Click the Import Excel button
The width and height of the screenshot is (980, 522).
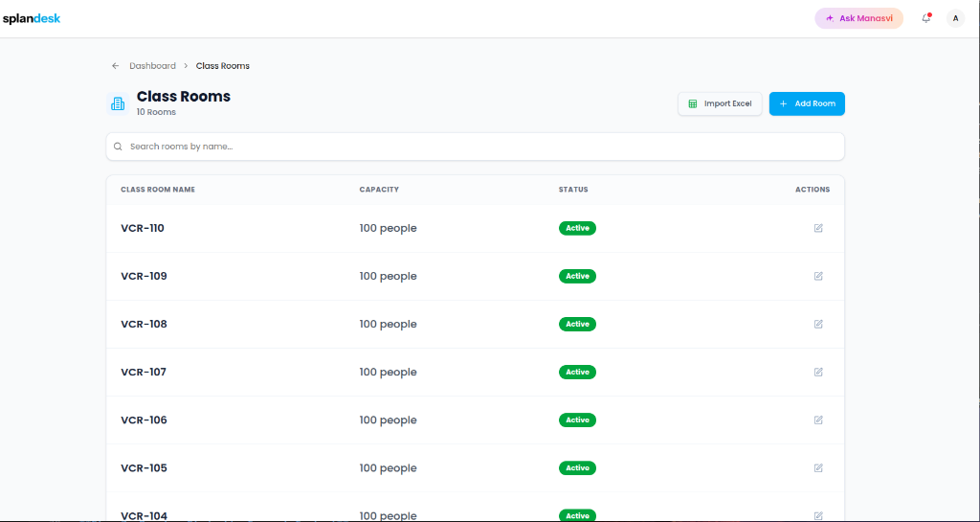[720, 103]
